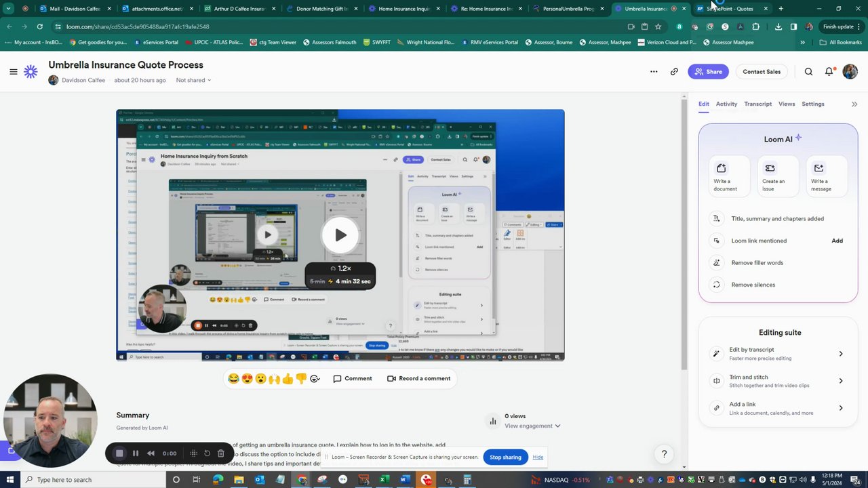The image size is (868, 488).
Task: Open Chrome downloads
Action: click(x=778, y=26)
